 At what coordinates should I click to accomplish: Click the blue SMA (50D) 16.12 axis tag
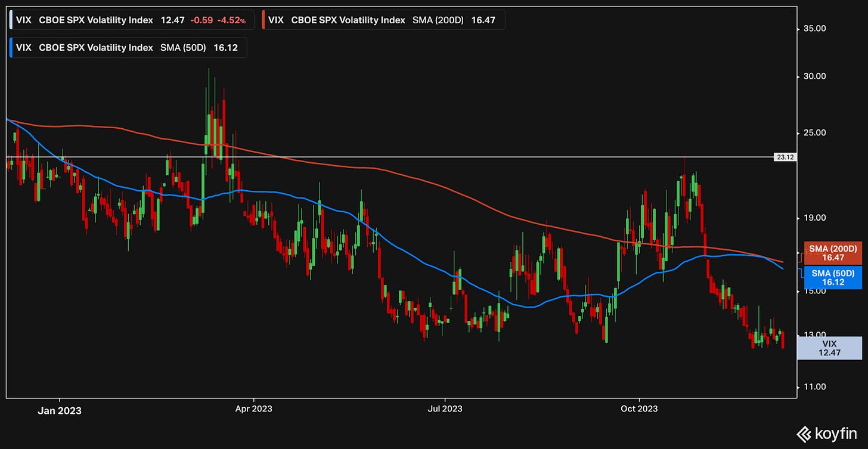coord(833,277)
